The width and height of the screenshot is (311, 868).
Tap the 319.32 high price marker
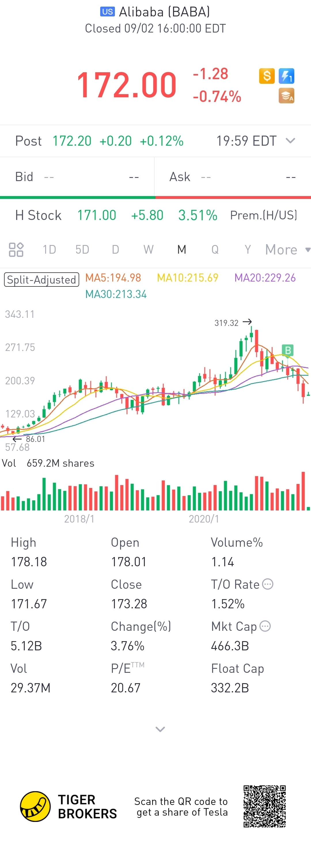click(233, 322)
